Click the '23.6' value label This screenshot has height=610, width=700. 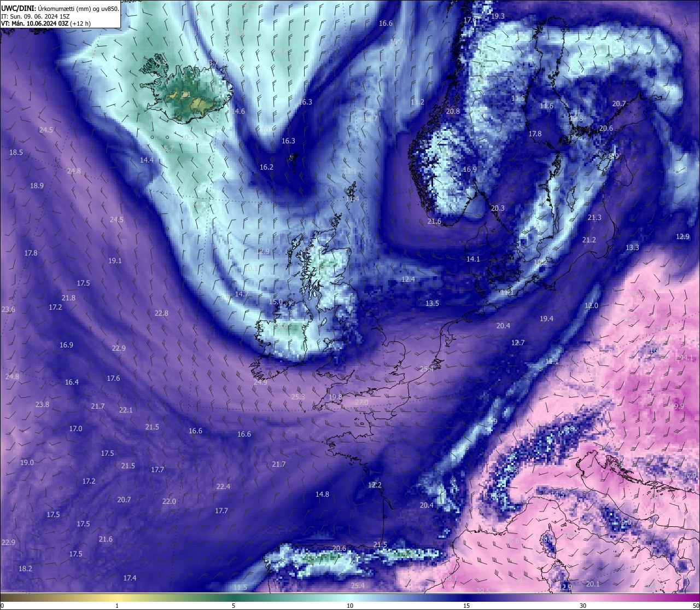[8, 309]
